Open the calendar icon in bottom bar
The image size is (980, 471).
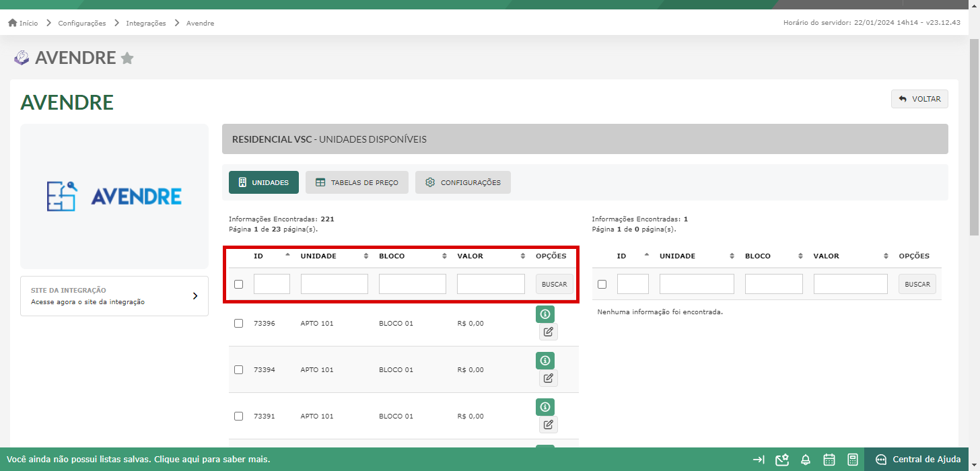(829, 460)
